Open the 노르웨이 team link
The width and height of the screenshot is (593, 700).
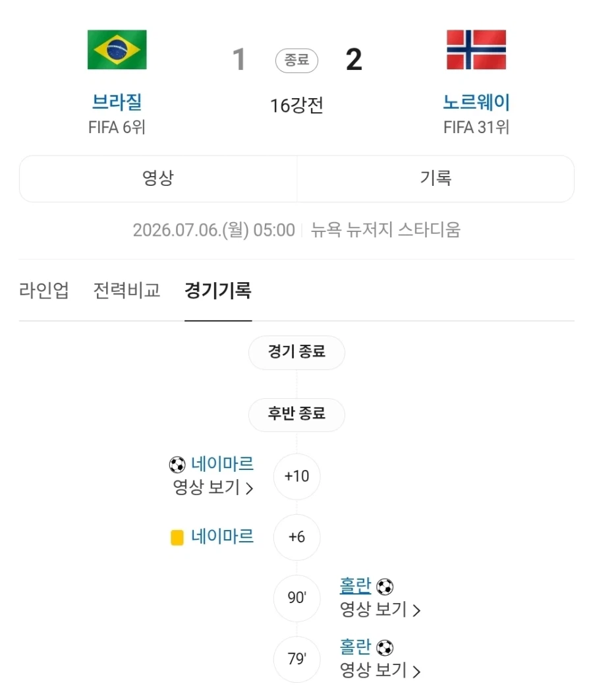[476, 102]
